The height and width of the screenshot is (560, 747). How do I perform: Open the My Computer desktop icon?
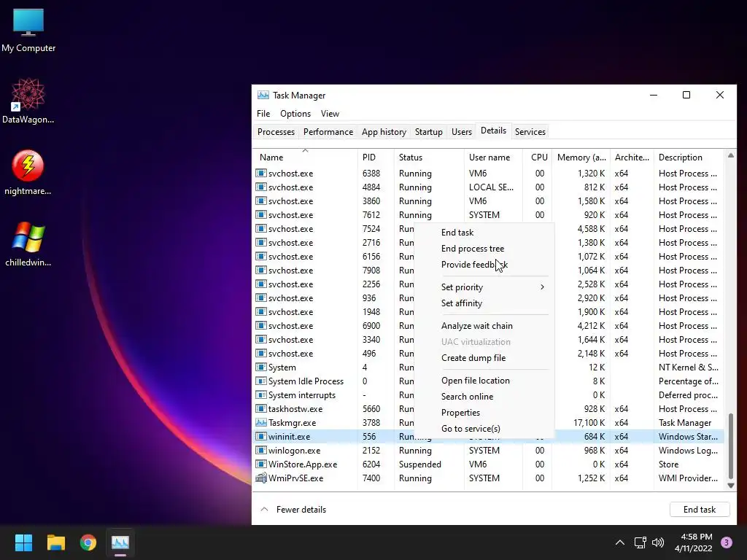click(x=28, y=29)
